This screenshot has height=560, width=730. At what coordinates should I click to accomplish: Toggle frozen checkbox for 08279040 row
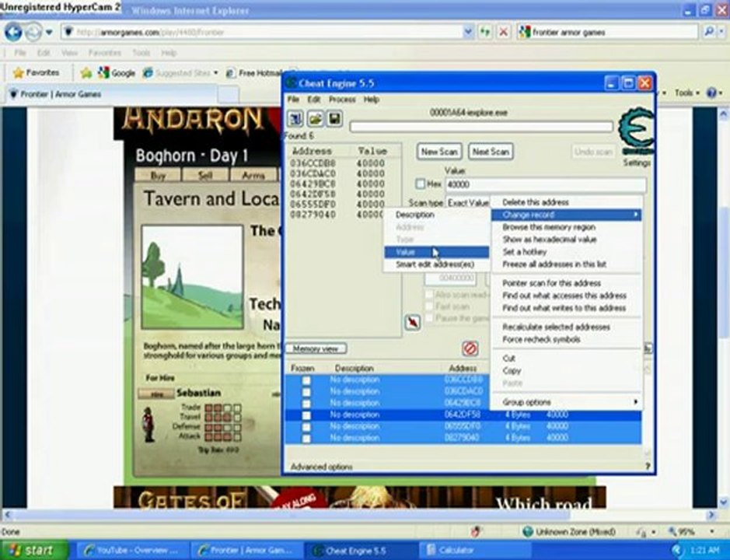(x=306, y=439)
